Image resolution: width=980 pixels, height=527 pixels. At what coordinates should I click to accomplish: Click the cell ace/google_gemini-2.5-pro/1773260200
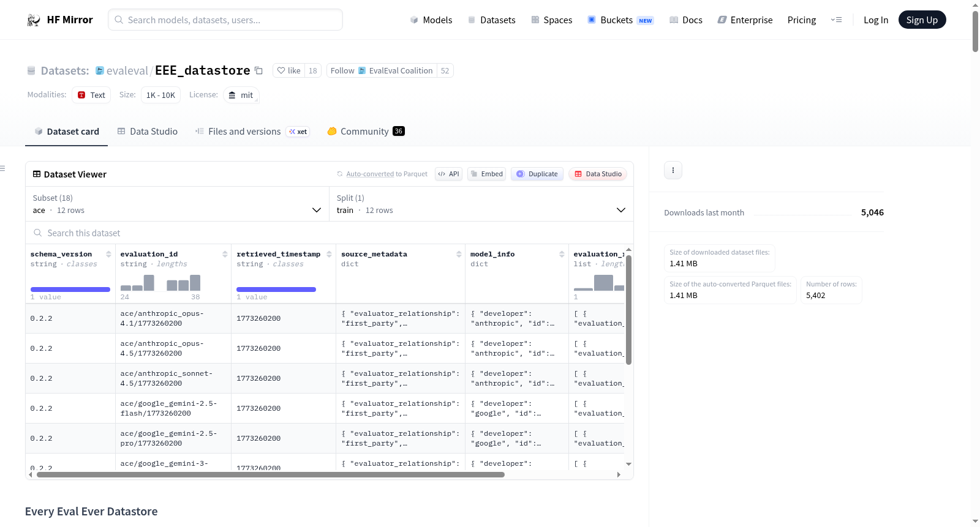pos(173,438)
